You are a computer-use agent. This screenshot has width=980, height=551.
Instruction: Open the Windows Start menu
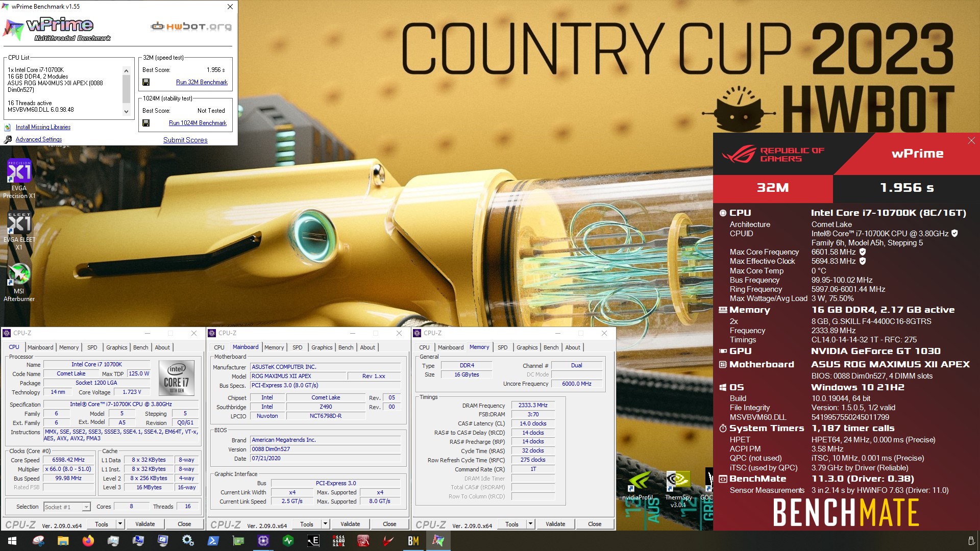pyautogui.click(x=12, y=541)
